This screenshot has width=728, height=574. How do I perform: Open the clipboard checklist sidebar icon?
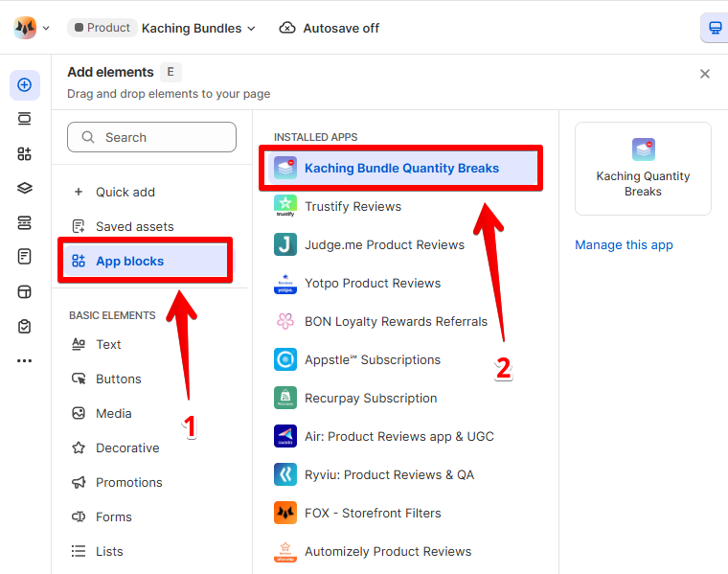pyautogui.click(x=25, y=326)
